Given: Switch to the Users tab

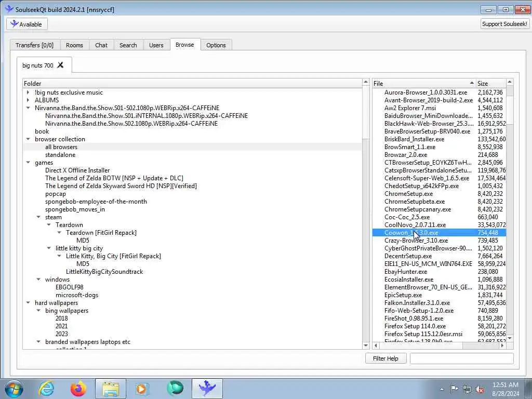Looking at the screenshot, I should pos(156,45).
